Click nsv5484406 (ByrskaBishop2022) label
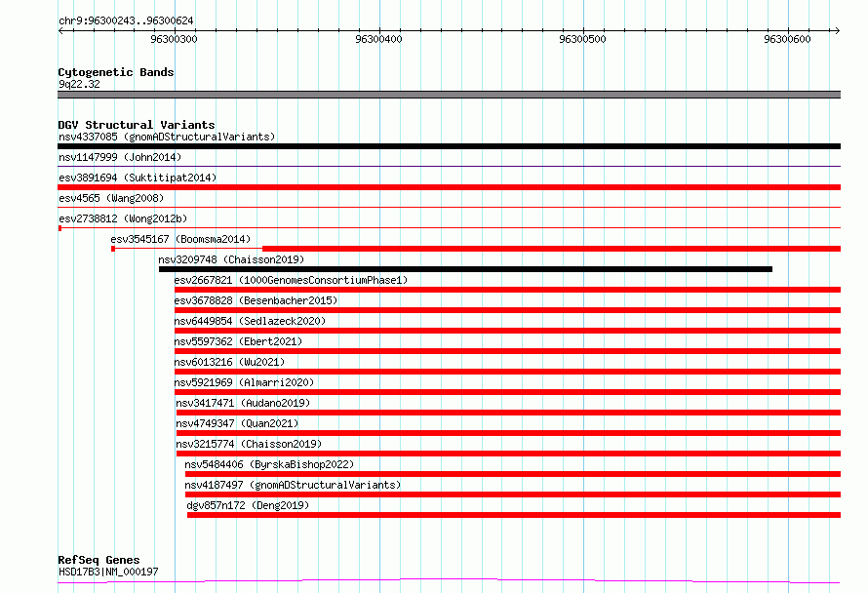Screen dimensions: 868x593 click(269, 464)
